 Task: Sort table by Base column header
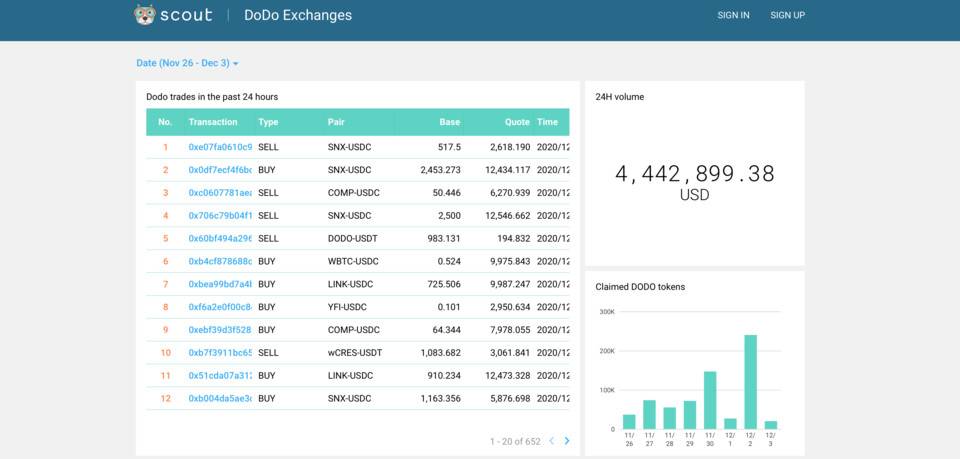pyautogui.click(x=449, y=122)
